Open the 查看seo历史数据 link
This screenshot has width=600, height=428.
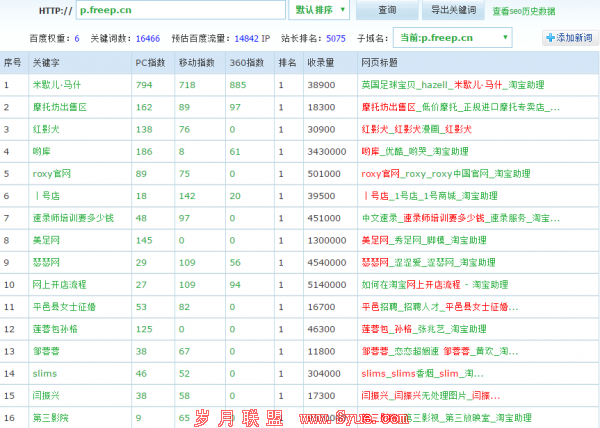(x=523, y=11)
